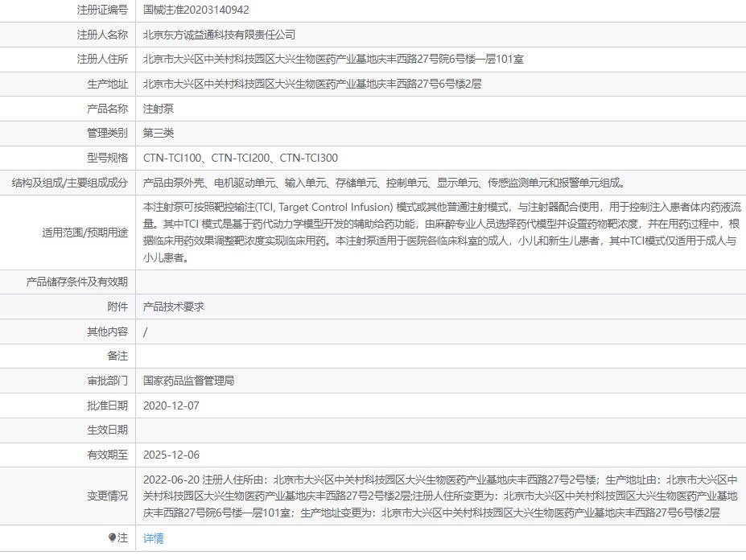Click the 生产地址 label
Screen dimensions: 746x560
tap(108, 84)
